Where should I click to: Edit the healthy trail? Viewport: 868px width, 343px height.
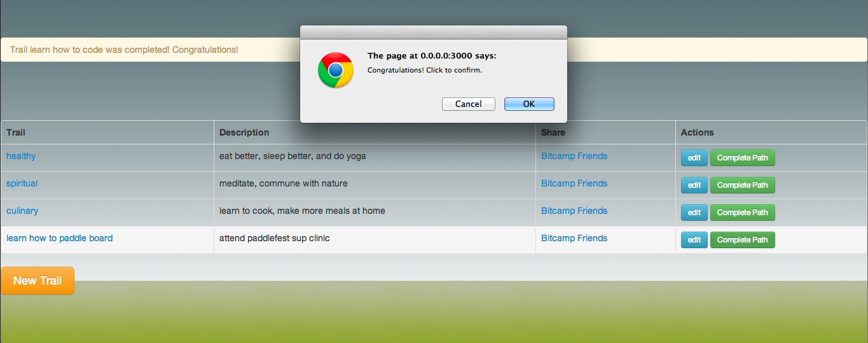[694, 158]
